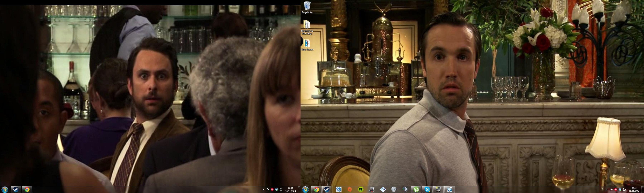The width and height of the screenshot is (644, 193).
Task: Click Dropbox icon in right tray
Action: 620,190
